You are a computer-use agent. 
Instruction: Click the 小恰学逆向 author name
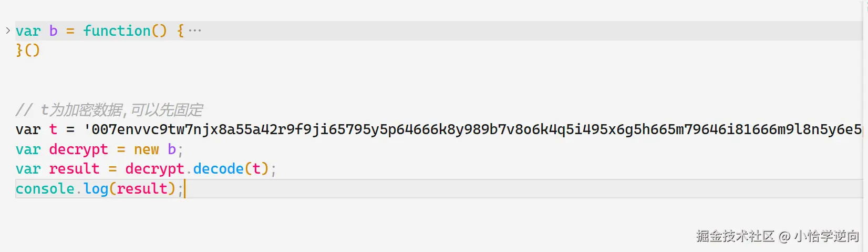pos(826,236)
